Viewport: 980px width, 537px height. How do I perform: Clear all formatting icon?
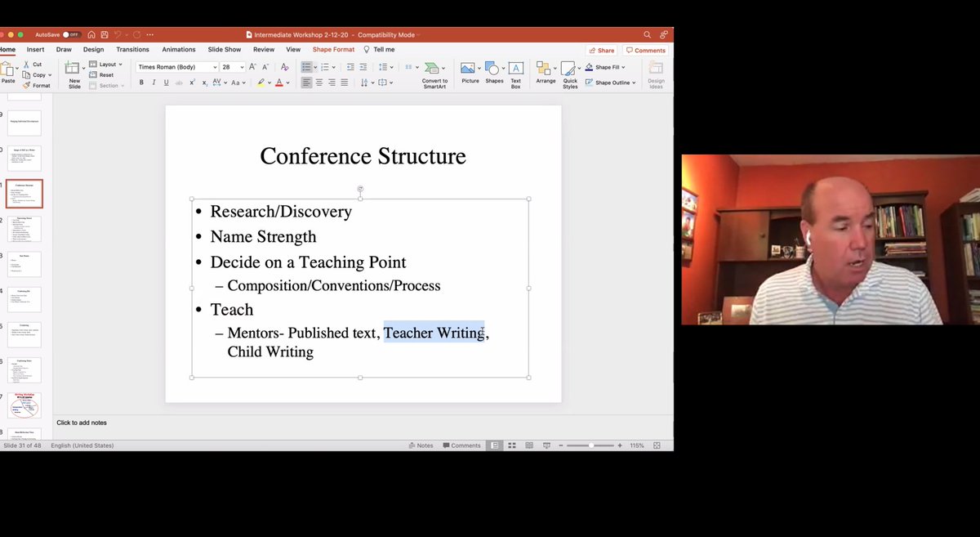285,67
